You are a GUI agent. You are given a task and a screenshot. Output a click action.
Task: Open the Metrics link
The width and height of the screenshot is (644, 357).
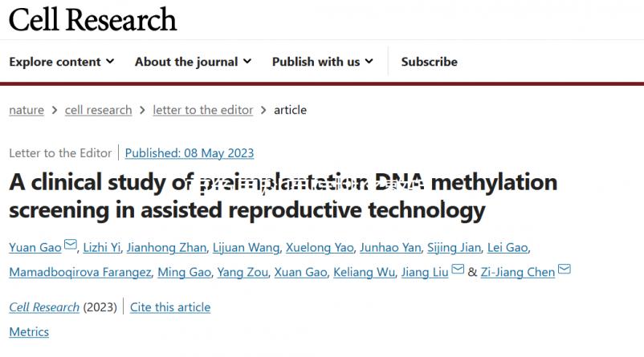pos(29,331)
